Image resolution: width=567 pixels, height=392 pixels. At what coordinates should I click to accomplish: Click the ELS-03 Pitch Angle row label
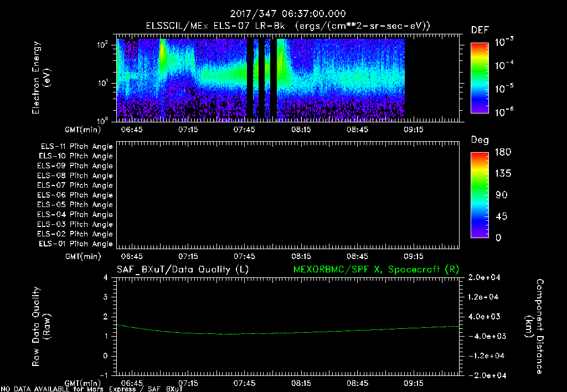[75, 224]
